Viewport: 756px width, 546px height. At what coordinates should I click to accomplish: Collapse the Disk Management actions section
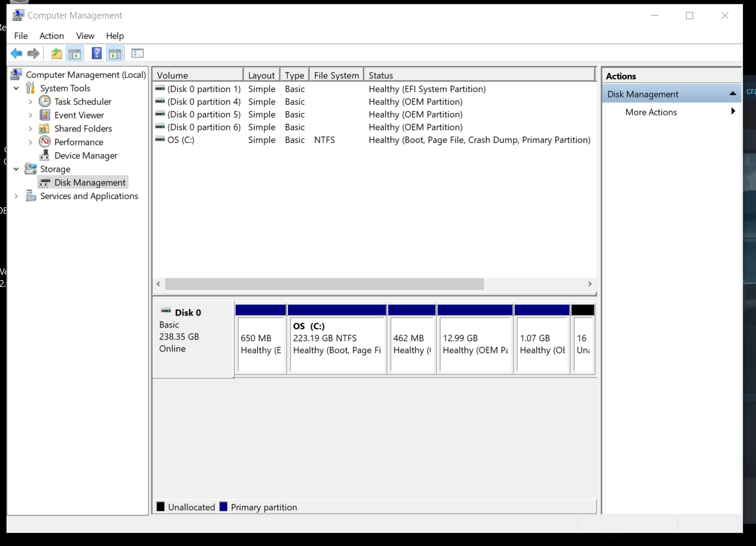[732, 94]
